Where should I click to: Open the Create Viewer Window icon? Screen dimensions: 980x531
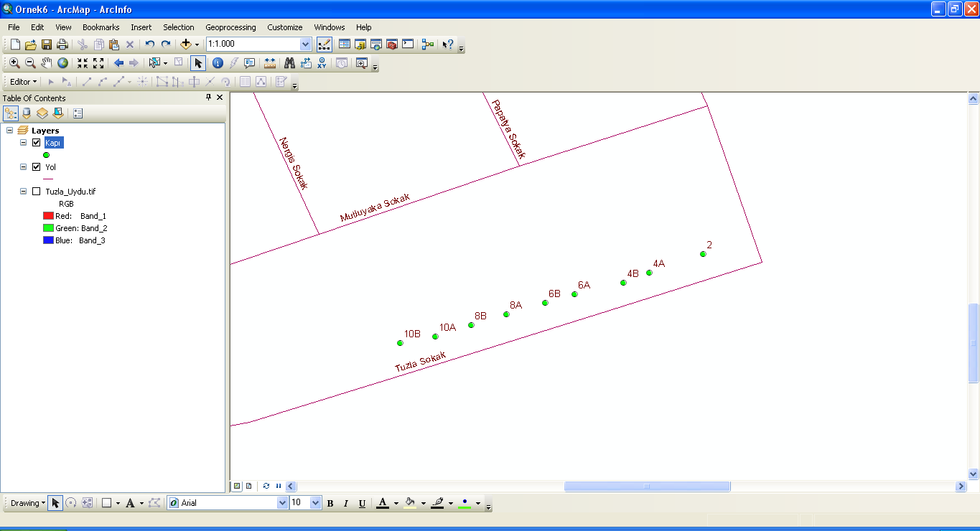pos(361,63)
